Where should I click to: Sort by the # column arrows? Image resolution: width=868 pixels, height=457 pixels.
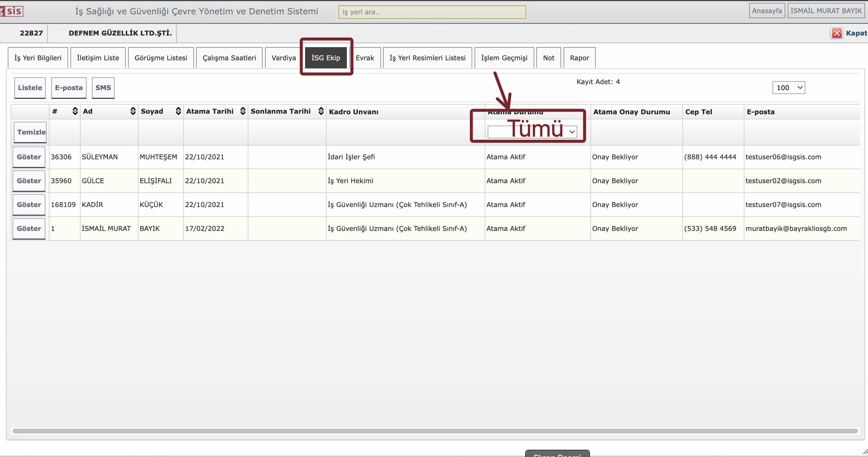click(x=75, y=111)
